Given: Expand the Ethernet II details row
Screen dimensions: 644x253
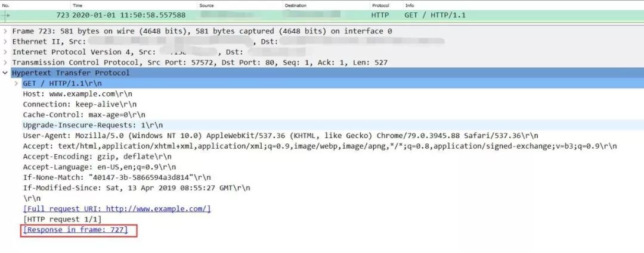Looking at the screenshot, I should tap(5, 42).
